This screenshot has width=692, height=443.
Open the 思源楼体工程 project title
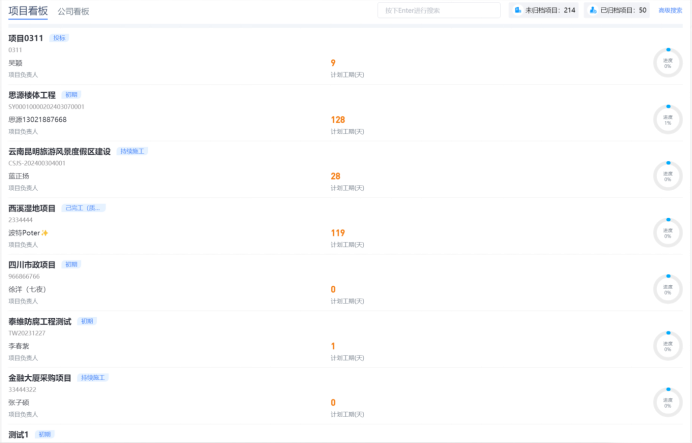click(32, 95)
